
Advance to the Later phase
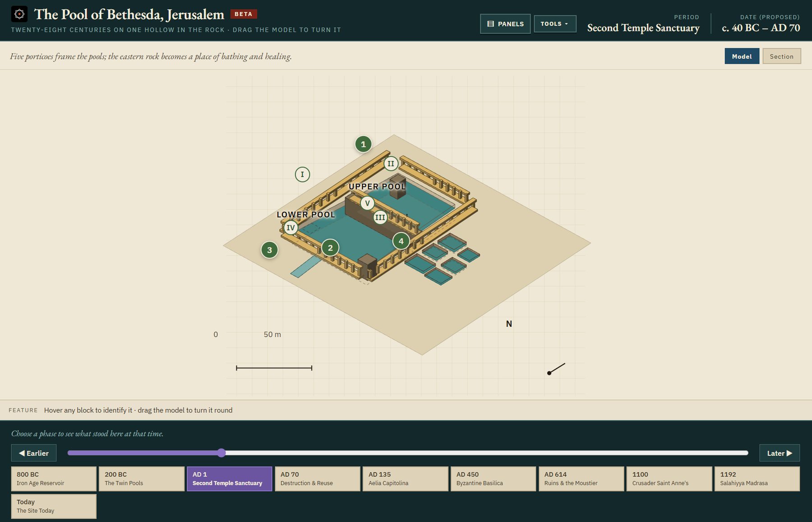(780, 453)
